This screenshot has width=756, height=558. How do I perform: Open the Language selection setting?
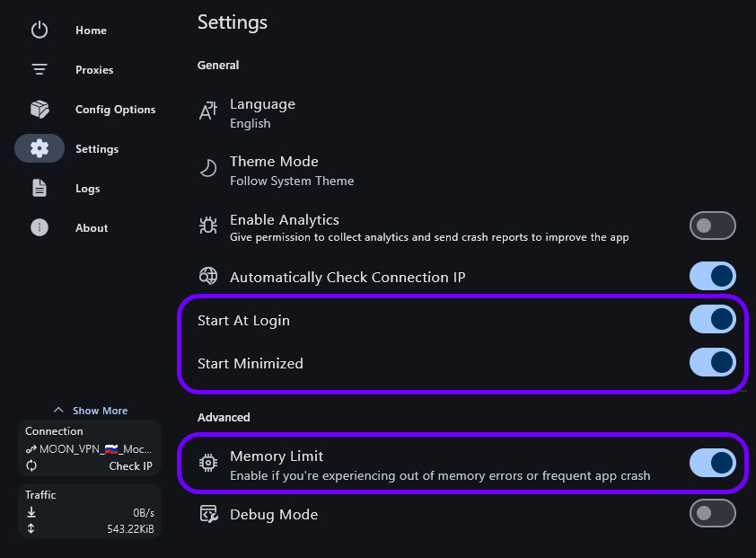click(x=262, y=113)
